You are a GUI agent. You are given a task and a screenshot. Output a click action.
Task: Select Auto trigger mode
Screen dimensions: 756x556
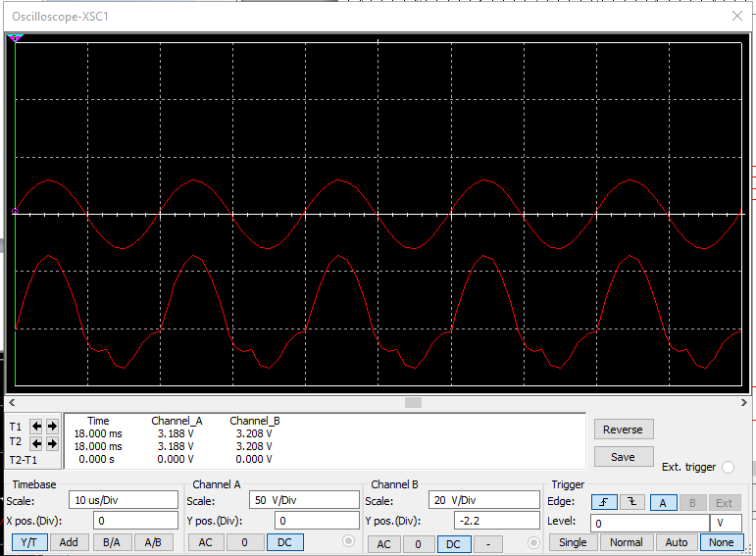point(677,542)
